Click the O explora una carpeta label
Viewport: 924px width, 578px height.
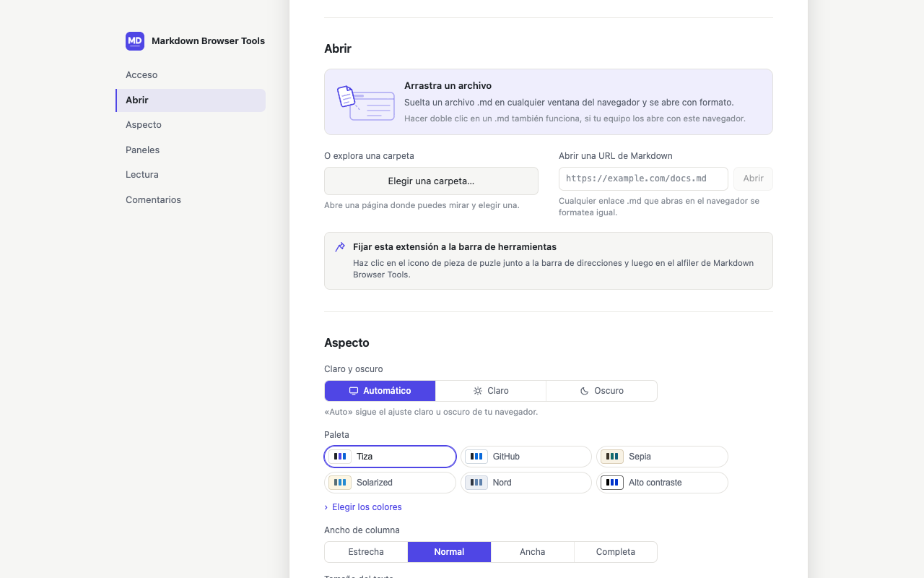(369, 156)
